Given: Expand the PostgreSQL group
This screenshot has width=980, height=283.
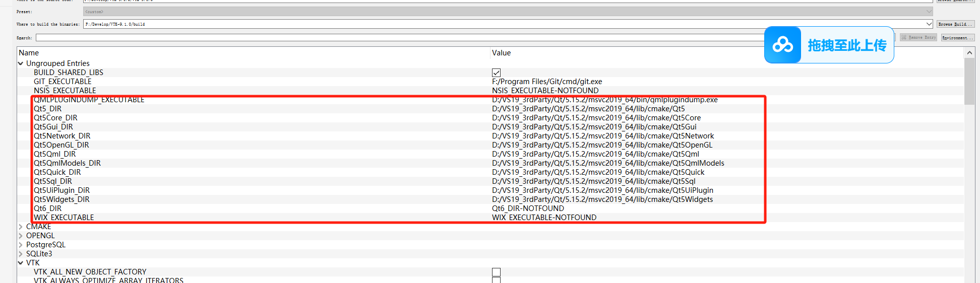Looking at the screenshot, I should tap(21, 245).
